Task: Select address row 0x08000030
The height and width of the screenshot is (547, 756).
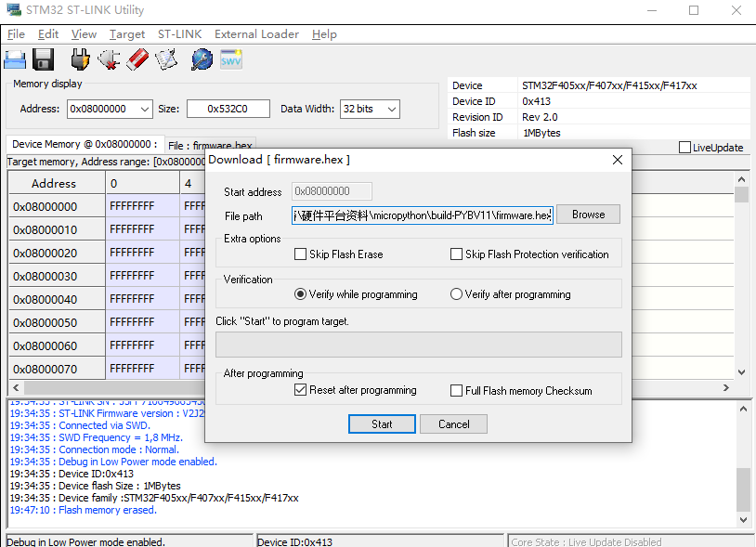Action: coord(57,276)
